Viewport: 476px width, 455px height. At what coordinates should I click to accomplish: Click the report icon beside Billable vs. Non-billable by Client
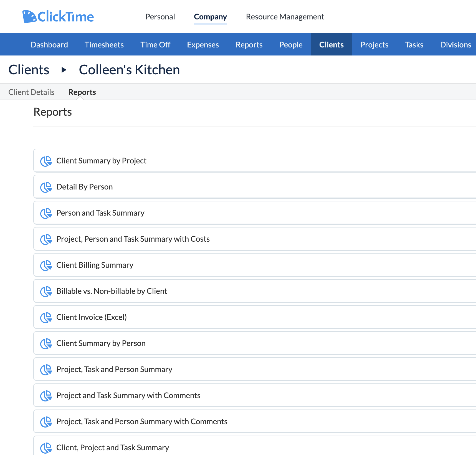pyautogui.click(x=46, y=291)
